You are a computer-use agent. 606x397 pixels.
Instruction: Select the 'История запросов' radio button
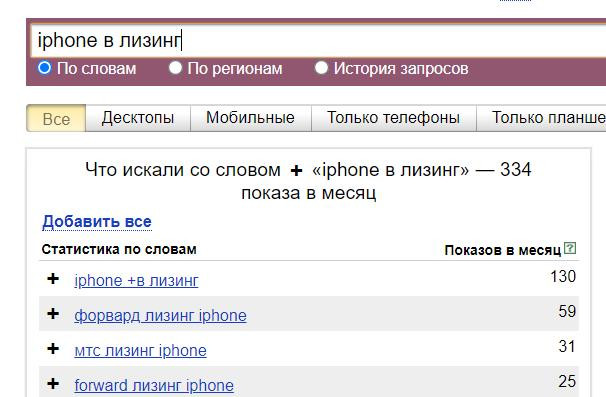pyautogui.click(x=321, y=68)
